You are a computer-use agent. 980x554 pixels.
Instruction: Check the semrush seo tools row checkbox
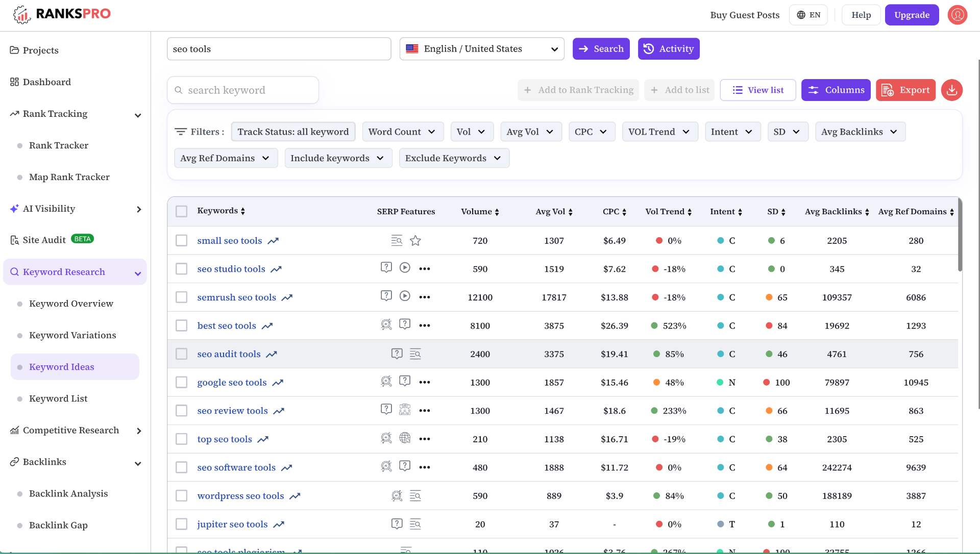pos(182,297)
